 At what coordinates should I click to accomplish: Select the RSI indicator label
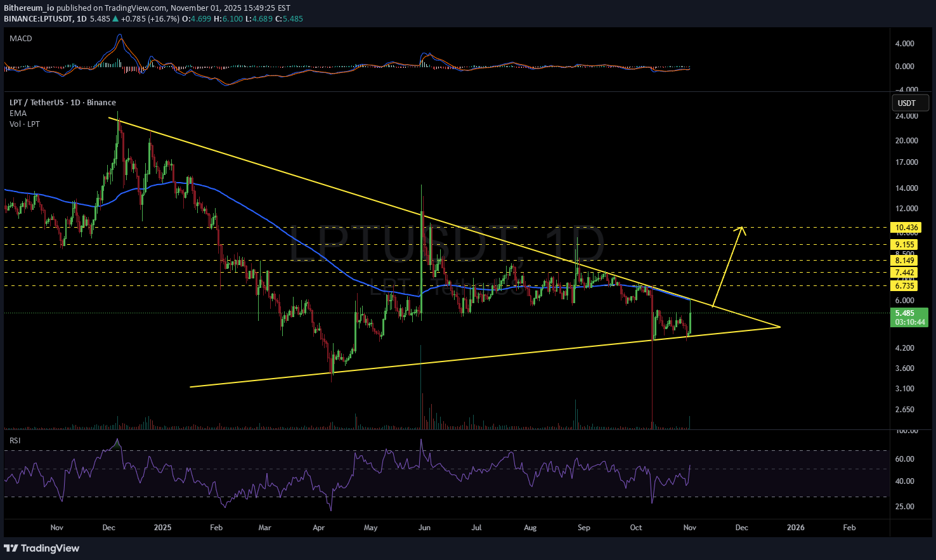[x=15, y=440]
